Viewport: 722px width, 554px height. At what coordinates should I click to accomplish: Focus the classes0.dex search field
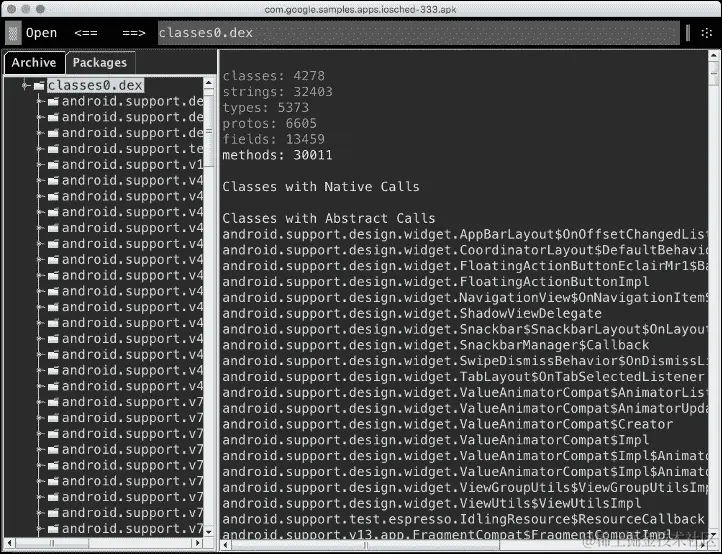419,33
